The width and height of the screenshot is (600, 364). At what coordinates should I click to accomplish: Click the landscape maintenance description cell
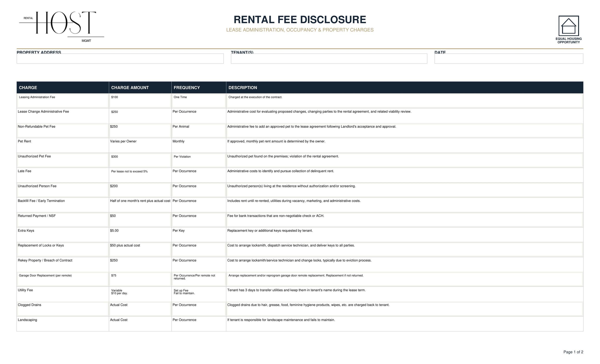pos(405,324)
